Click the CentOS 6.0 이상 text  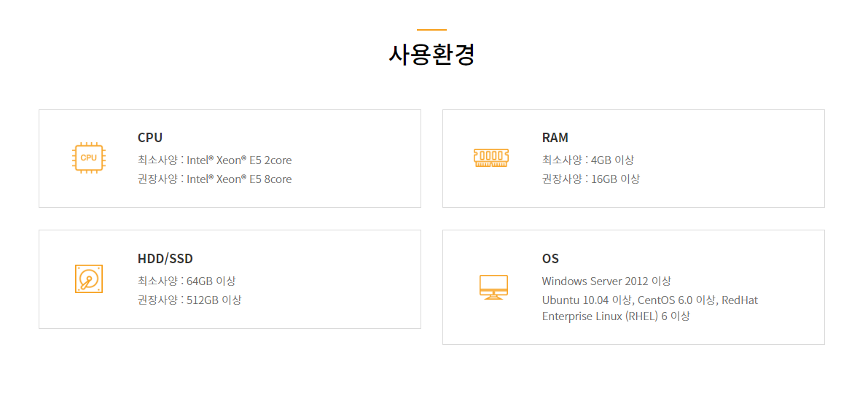point(676,300)
